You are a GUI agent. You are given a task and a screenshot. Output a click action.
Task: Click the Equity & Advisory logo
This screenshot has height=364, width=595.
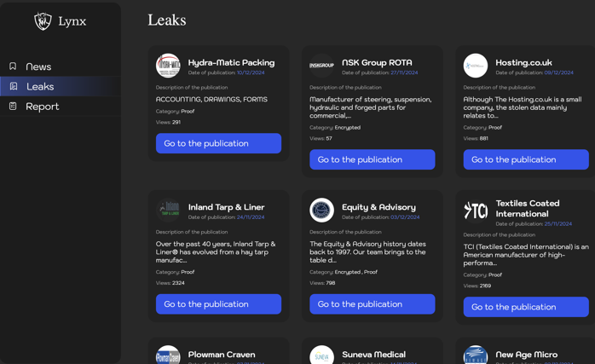click(x=321, y=210)
